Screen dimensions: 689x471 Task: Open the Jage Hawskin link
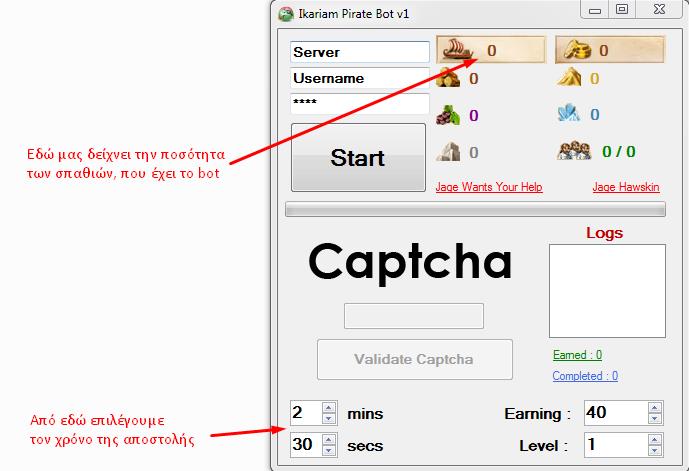[626, 187]
